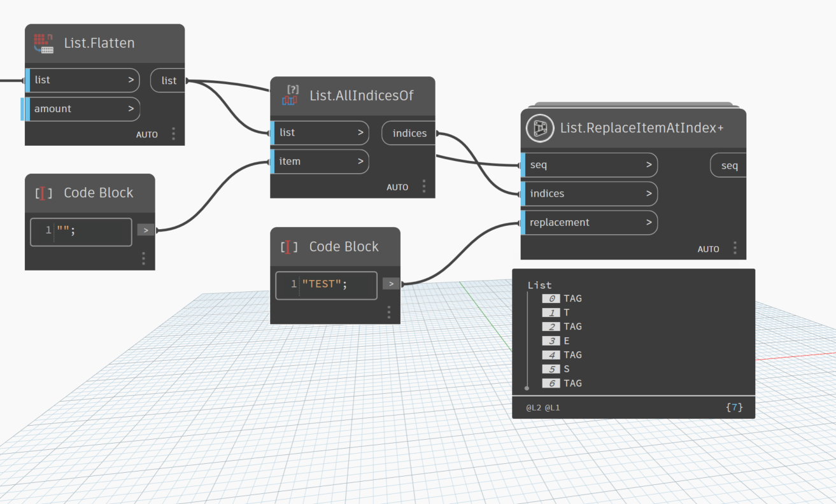Viewport: 836px width, 504px height.
Task: Toggle the AUTO lacing on List.AllIndicesOf
Action: pos(397,186)
